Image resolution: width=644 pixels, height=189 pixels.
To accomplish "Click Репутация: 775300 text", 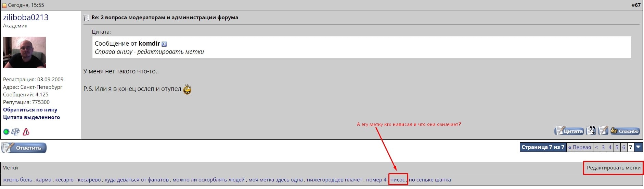I will click(x=26, y=102).
